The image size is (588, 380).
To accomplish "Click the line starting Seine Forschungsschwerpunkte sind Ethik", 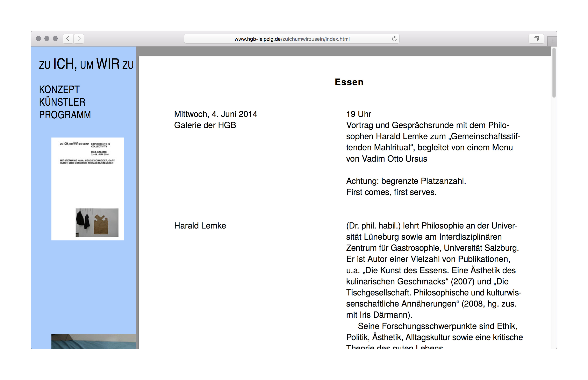I will pos(438,326).
